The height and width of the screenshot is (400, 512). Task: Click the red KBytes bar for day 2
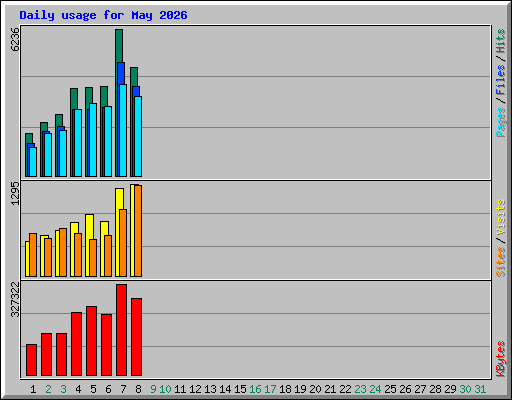(46, 354)
